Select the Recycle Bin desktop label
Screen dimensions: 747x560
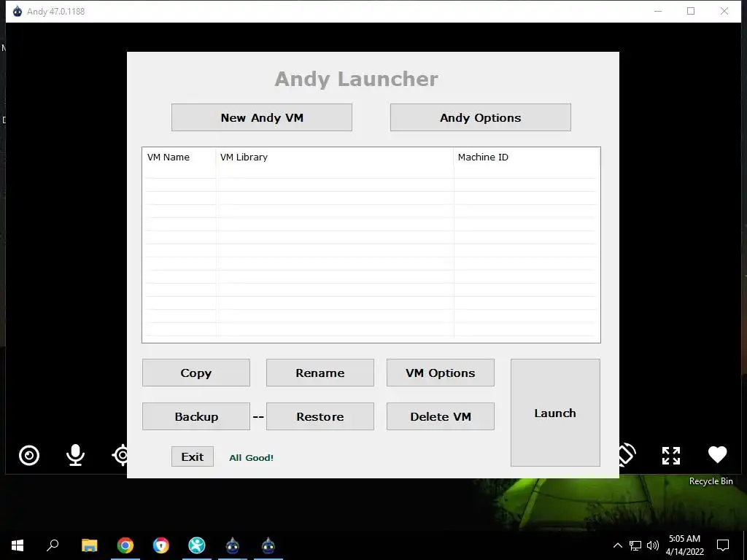point(711,481)
